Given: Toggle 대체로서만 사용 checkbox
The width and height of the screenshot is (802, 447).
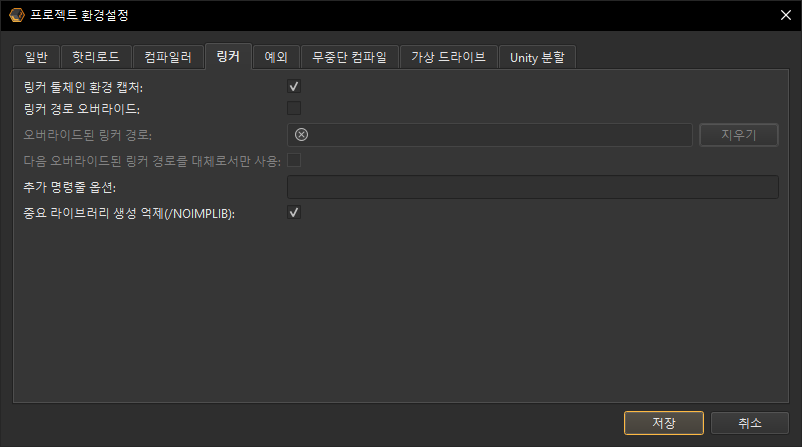Looking at the screenshot, I should click(294, 161).
